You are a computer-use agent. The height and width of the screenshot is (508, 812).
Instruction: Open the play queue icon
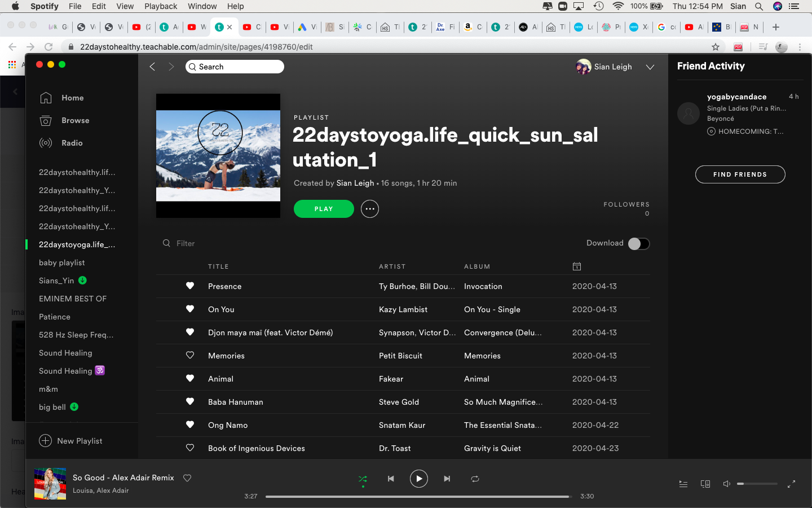pos(683,484)
